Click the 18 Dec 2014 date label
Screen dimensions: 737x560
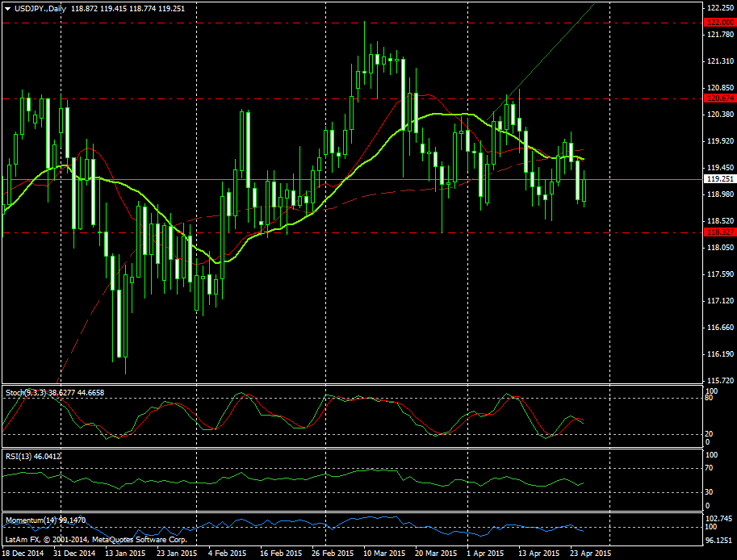24,554
